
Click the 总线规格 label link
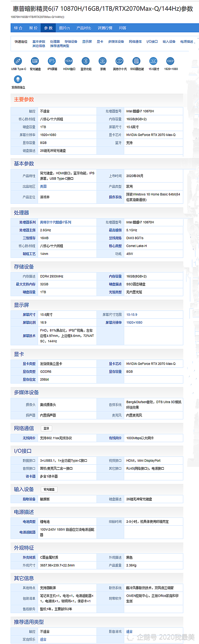click(x=115, y=238)
